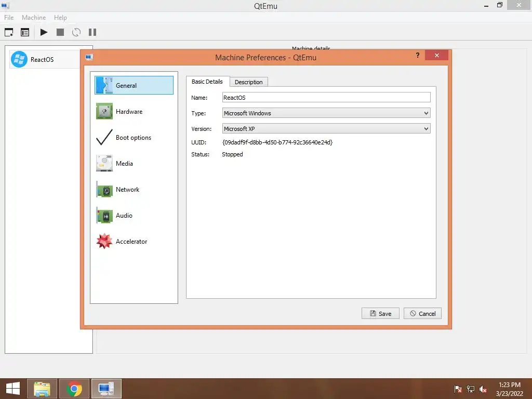The image size is (532, 399).
Task: Open the Audio preferences category
Action: click(134, 216)
